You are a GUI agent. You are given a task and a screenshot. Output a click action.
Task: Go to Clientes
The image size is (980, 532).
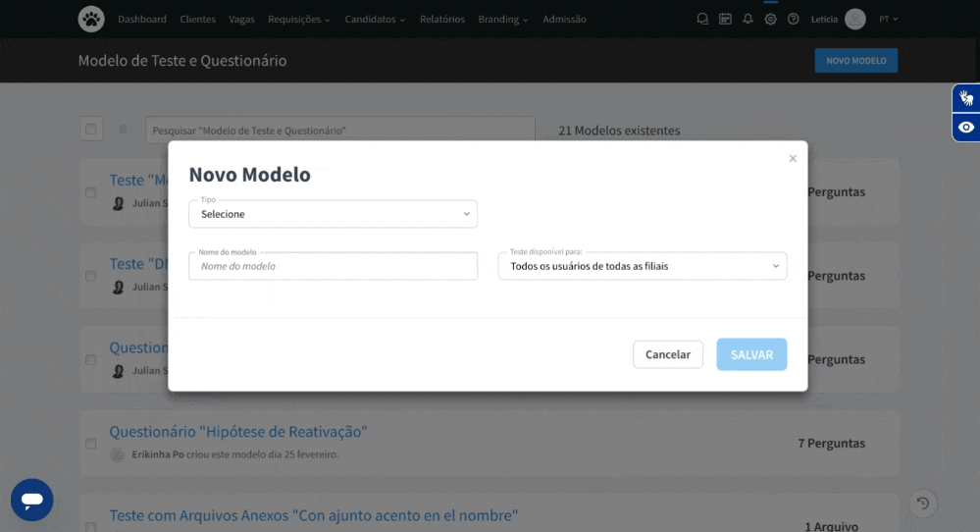[x=197, y=20]
